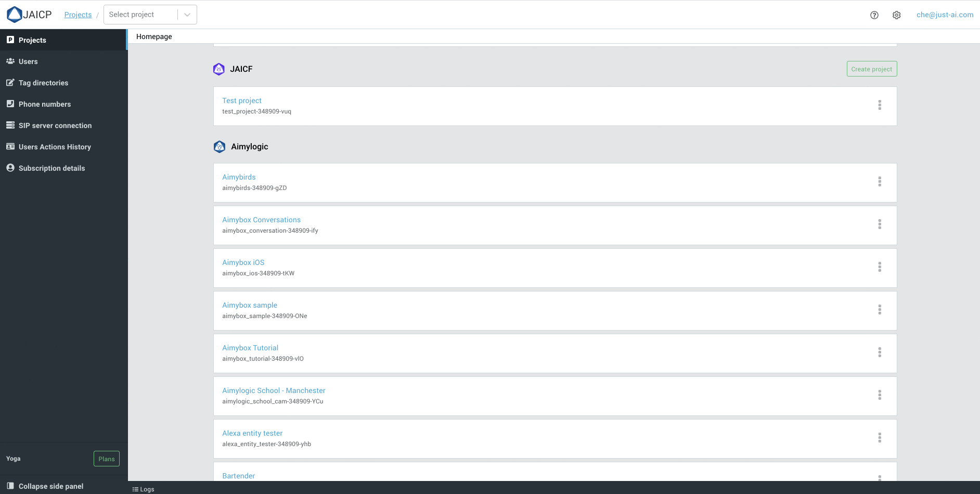Open the Bartender project link
Screen dimensions: 980x494
(x=238, y=476)
